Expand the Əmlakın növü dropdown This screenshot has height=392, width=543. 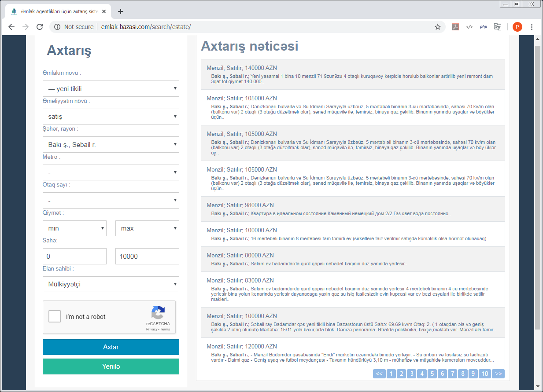[111, 88]
